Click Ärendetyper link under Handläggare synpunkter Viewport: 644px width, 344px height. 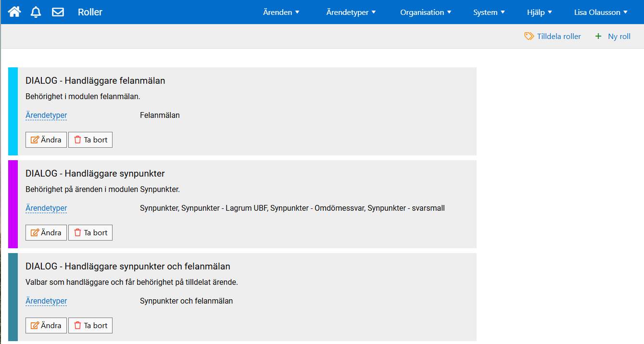[46, 208]
